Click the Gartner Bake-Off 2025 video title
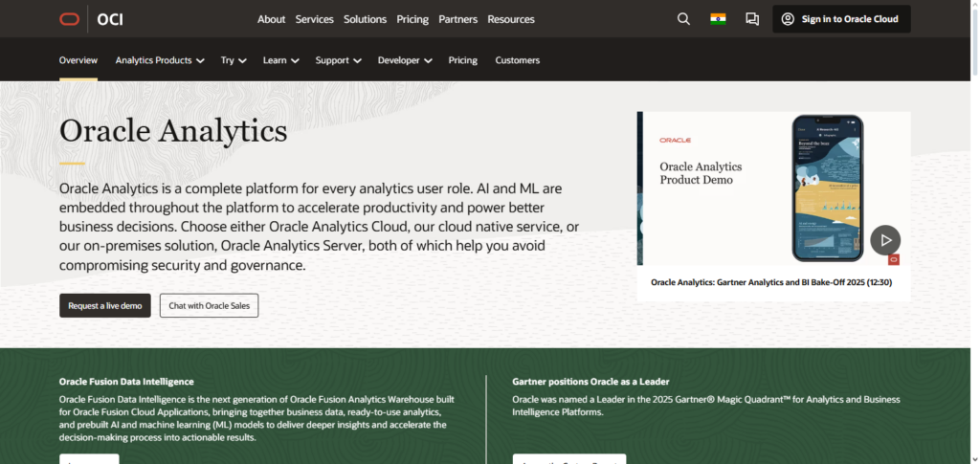This screenshot has width=980, height=464. (x=771, y=282)
